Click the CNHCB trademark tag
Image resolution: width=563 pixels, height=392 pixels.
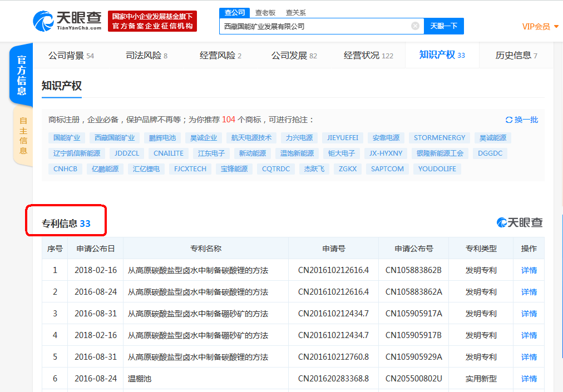click(65, 168)
